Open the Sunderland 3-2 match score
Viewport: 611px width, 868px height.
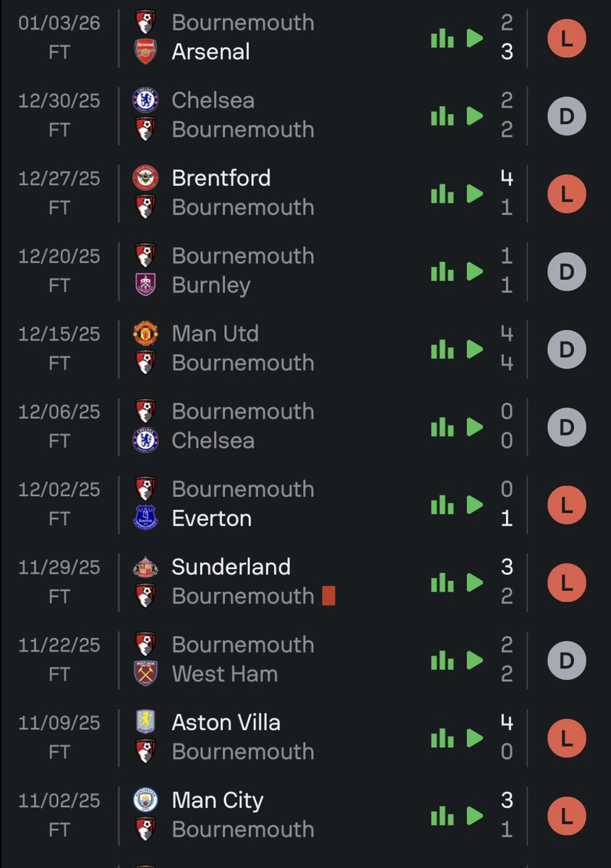pos(507,582)
